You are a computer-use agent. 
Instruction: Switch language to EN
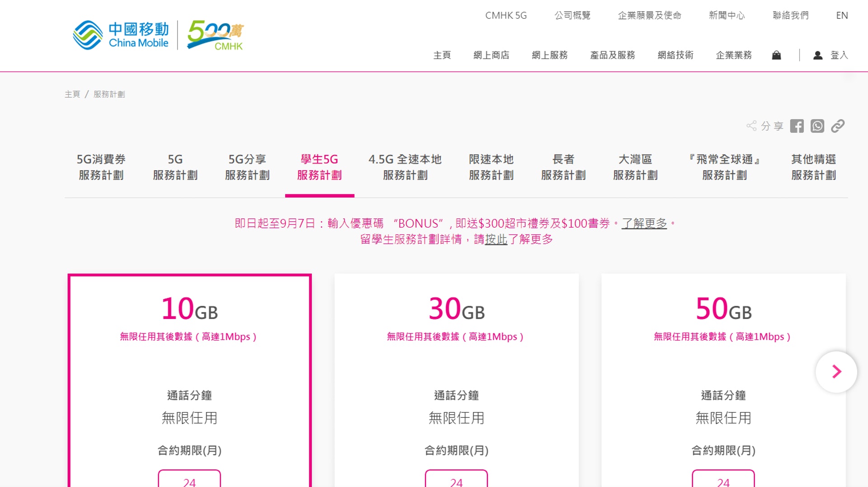tap(842, 15)
